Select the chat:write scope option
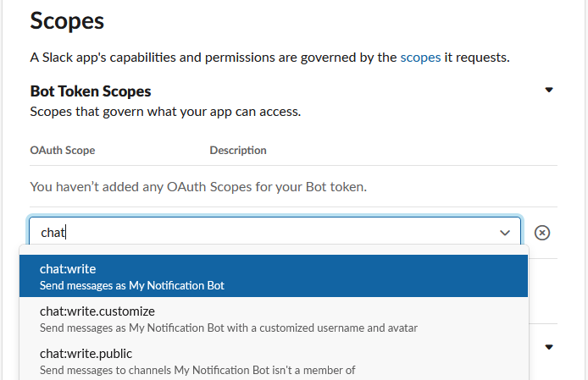The width and height of the screenshot is (588, 380). [x=274, y=276]
